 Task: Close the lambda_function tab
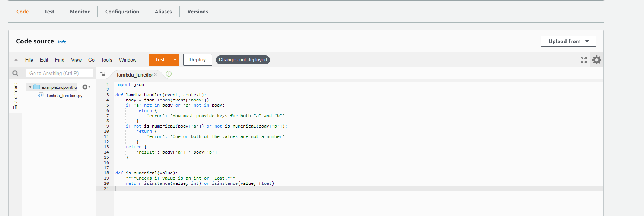[x=156, y=75]
